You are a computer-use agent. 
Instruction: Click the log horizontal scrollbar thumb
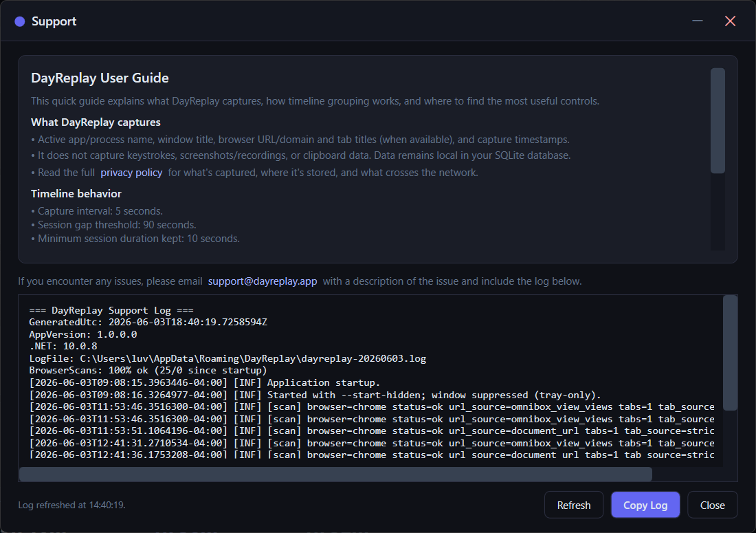[335, 474]
